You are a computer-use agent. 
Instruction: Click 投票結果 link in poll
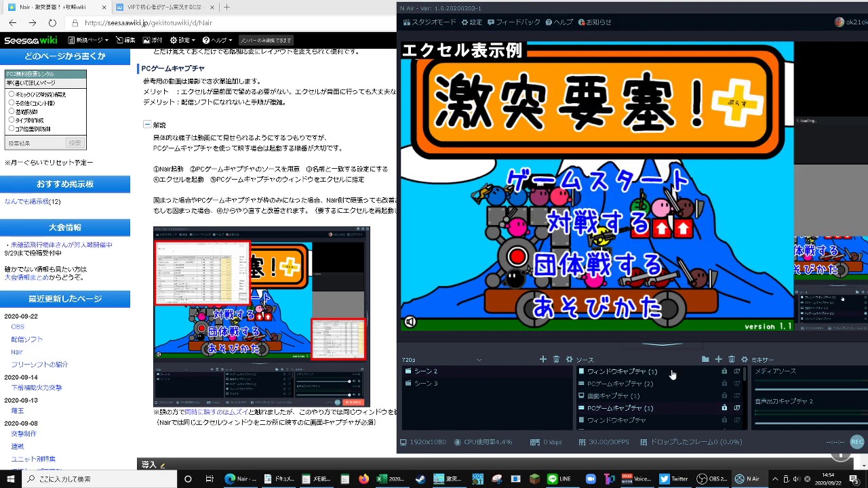19,143
